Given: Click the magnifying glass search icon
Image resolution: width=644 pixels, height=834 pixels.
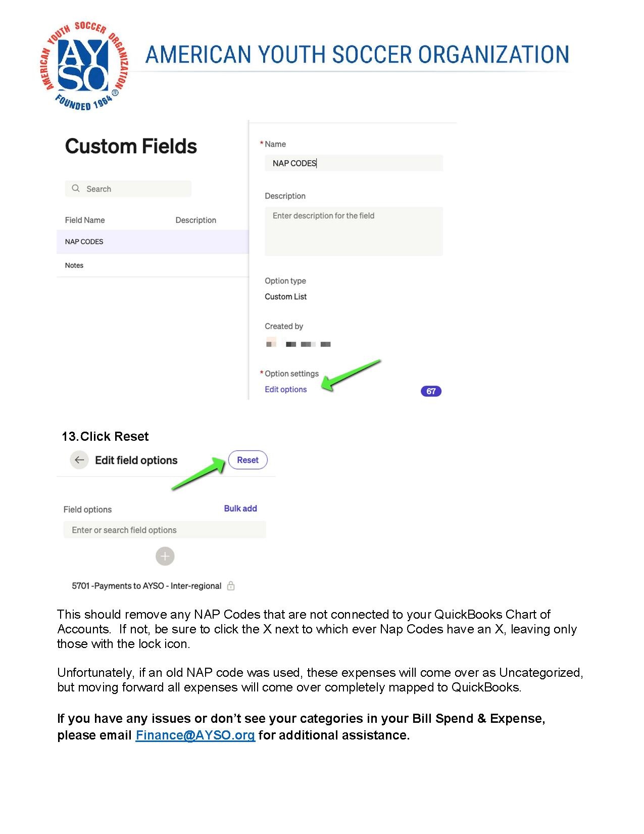Looking at the screenshot, I should click(76, 189).
